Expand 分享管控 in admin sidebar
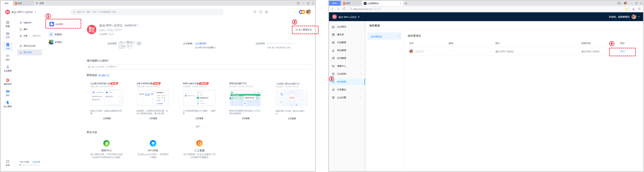Image resolution: width=644 pixels, height=172 pixels. pyautogui.click(x=347, y=90)
